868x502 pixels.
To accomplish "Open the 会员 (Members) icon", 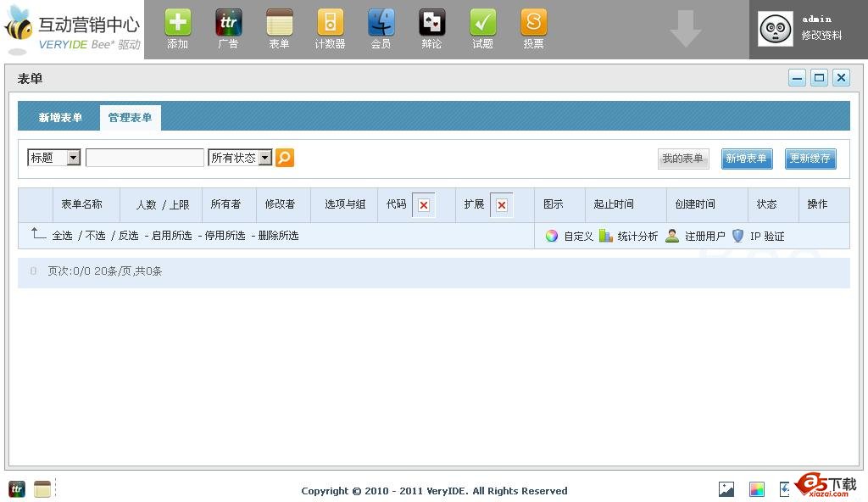I will click(381, 23).
